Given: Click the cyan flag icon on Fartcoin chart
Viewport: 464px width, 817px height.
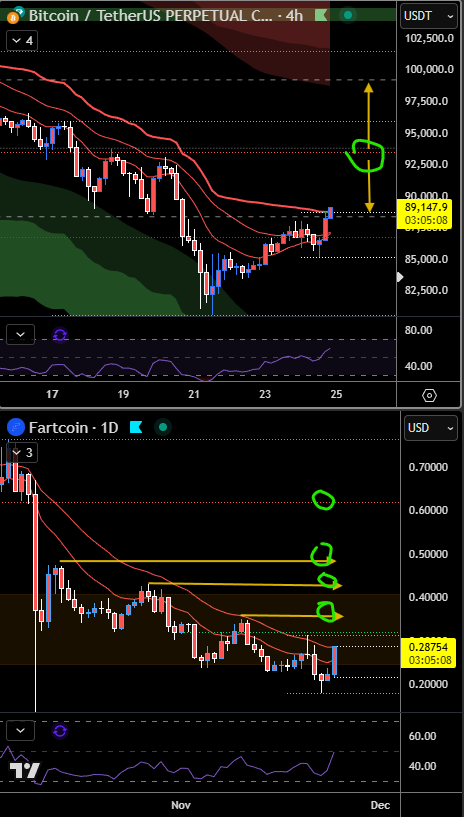Looking at the screenshot, I should [x=136, y=428].
